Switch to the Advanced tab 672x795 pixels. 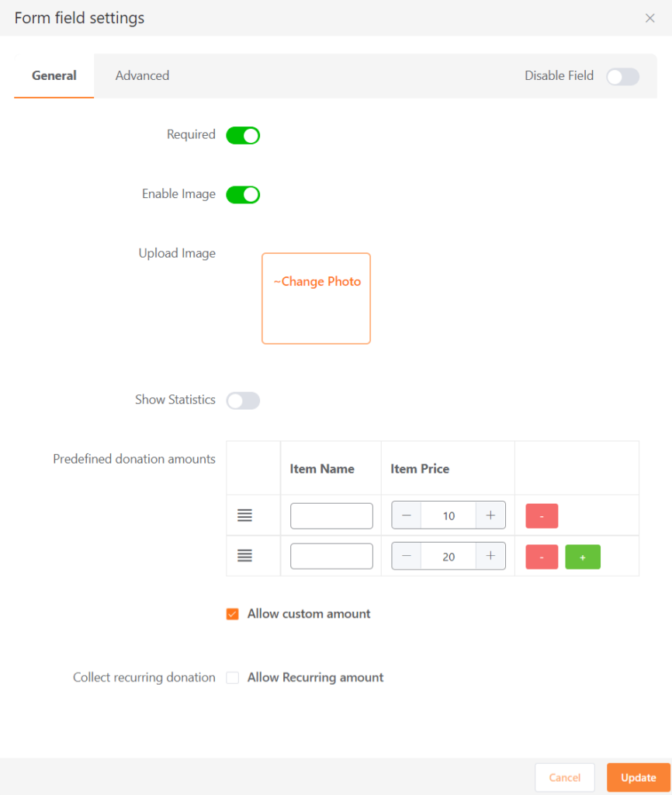pyautogui.click(x=142, y=76)
